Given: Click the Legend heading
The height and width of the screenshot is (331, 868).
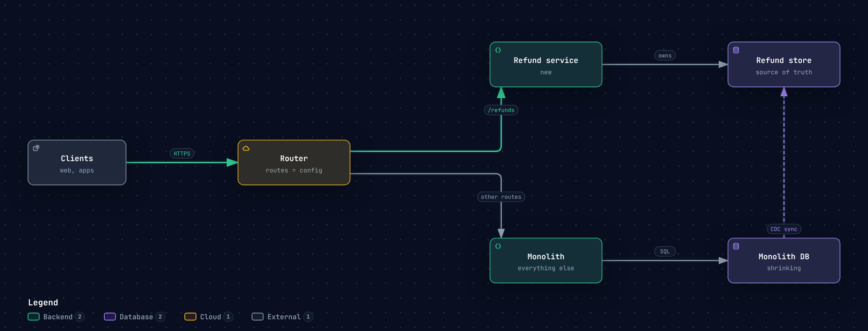Looking at the screenshot, I should [x=43, y=302].
